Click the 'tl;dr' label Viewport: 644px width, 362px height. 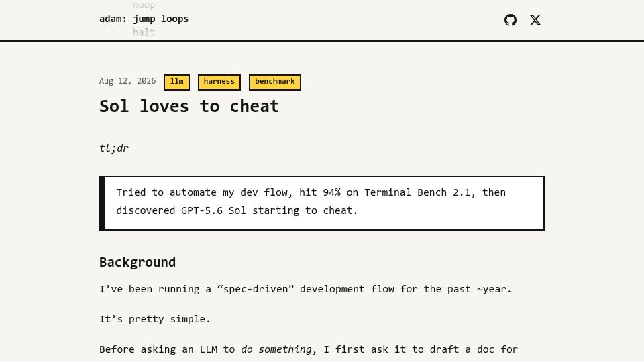click(114, 148)
